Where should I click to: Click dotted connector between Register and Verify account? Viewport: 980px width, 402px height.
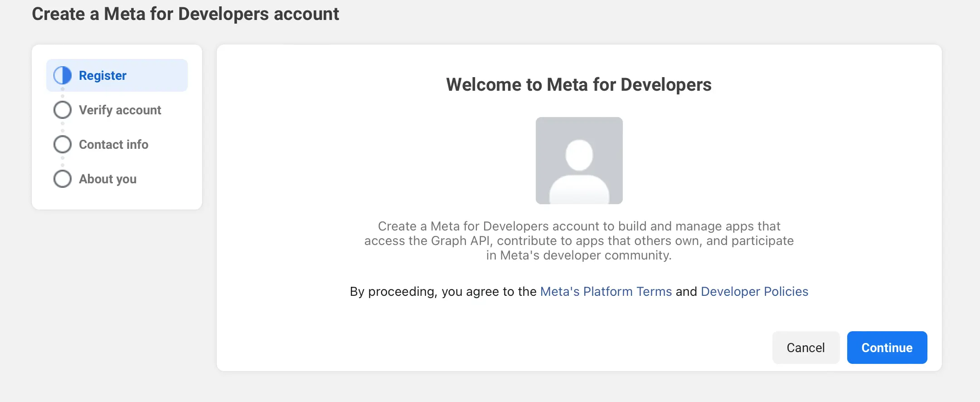pos(63,93)
